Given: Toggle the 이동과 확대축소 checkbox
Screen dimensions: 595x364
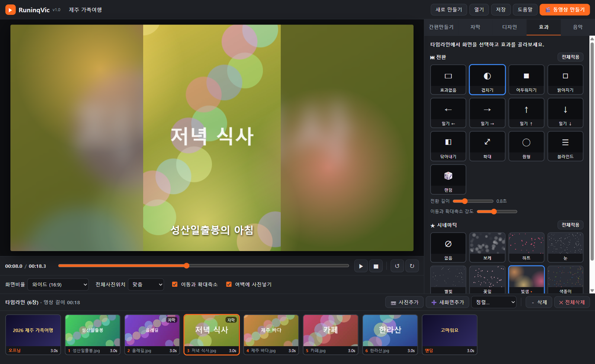Looking at the screenshot, I should [x=175, y=284].
